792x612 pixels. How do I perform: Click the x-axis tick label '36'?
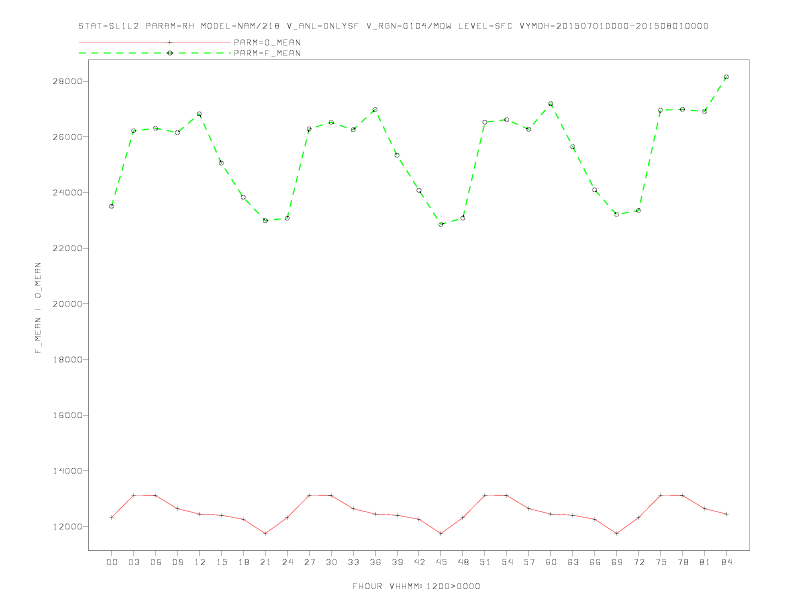(x=375, y=562)
